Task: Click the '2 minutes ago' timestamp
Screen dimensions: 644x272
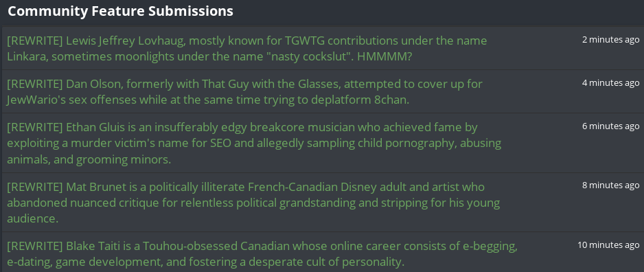Action: pos(611,39)
